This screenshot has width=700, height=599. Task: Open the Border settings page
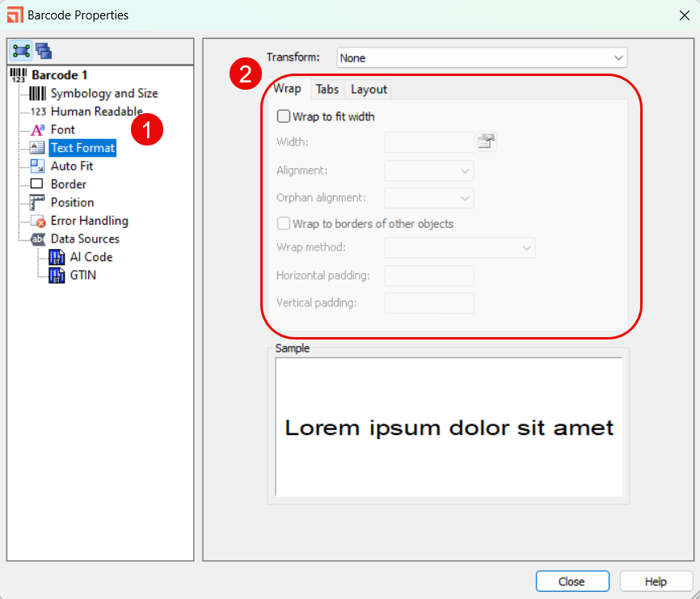[68, 184]
